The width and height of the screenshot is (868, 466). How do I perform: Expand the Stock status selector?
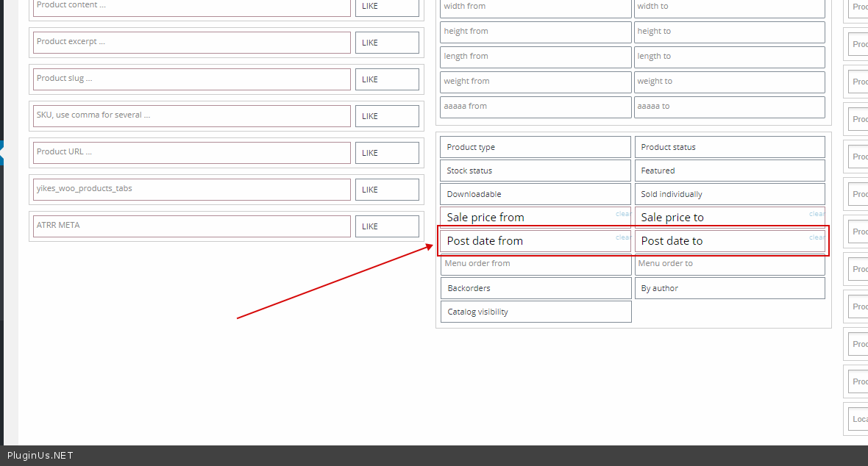[x=535, y=171]
